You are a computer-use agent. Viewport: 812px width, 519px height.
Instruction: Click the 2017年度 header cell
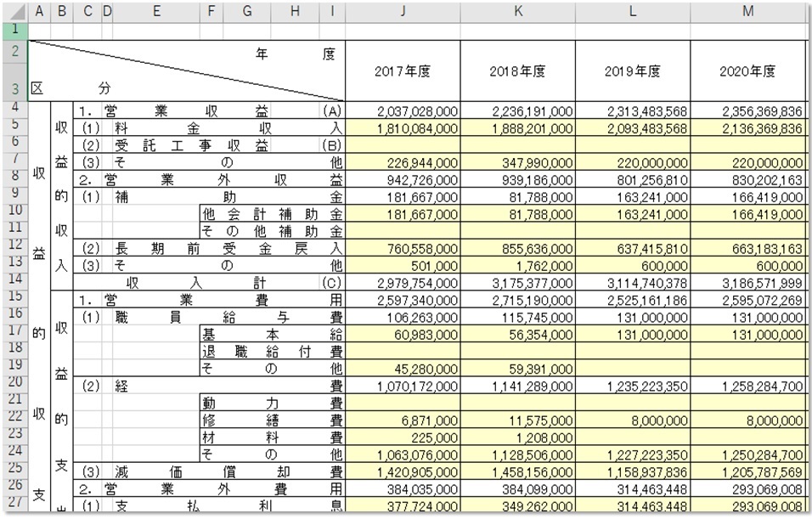403,71
